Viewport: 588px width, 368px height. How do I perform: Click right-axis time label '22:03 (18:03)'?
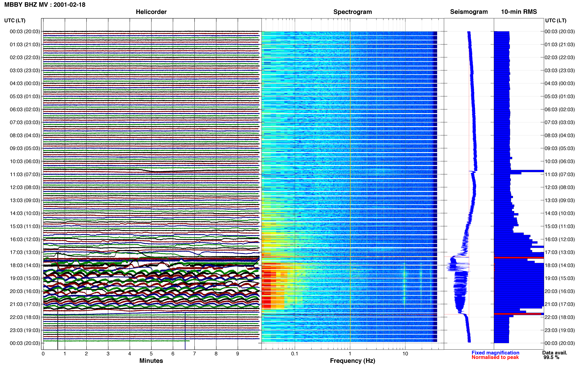[x=560, y=317]
